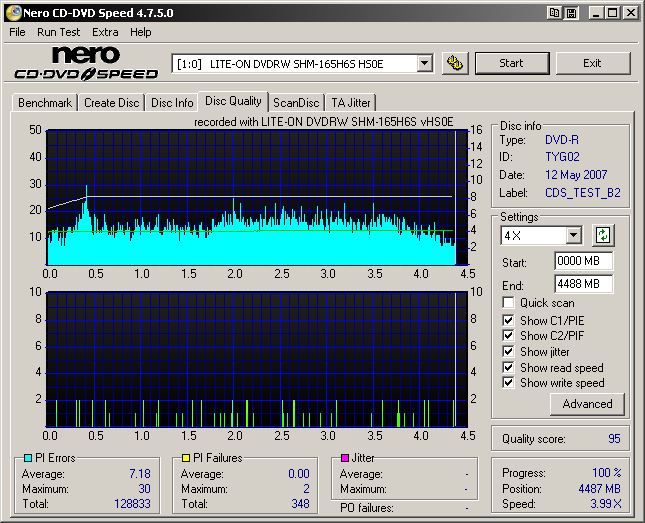Click the Nero app icon in title bar
The image size is (645, 523).
click(x=14, y=13)
